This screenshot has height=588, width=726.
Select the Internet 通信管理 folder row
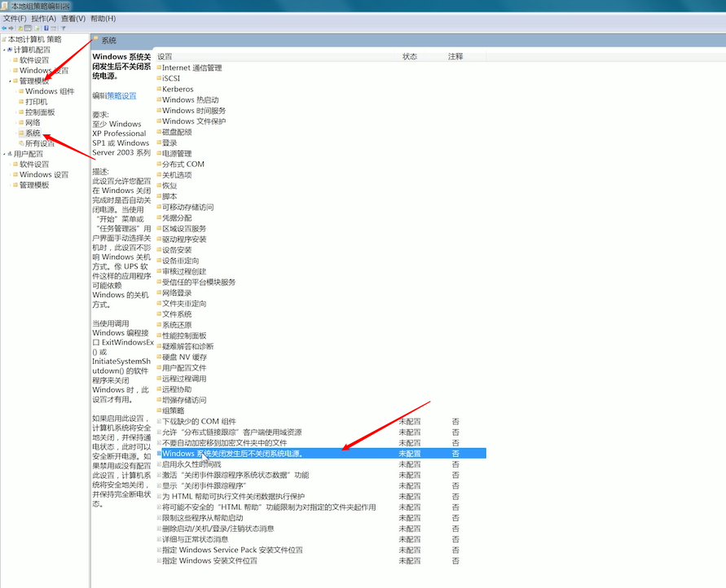click(191, 68)
